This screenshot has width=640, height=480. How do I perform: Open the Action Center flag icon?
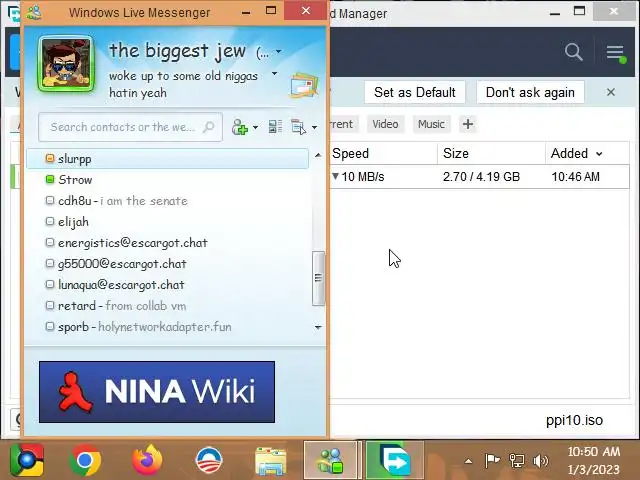point(492,460)
